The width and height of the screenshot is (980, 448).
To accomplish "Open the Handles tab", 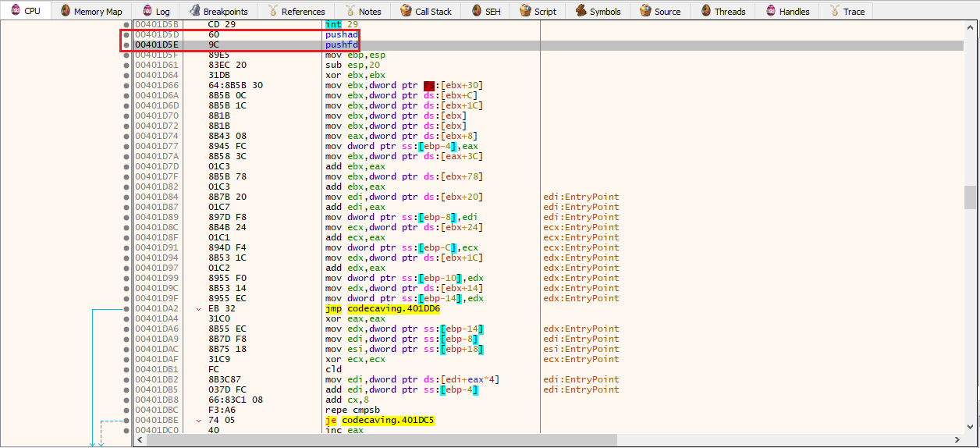I will click(x=786, y=11).
